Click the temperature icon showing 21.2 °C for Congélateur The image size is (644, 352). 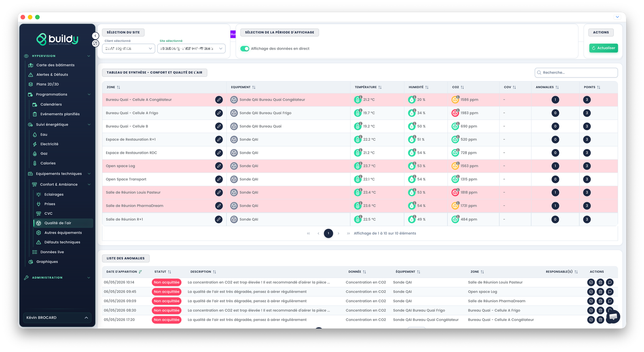pyautogui.click(x=357, y=99)
